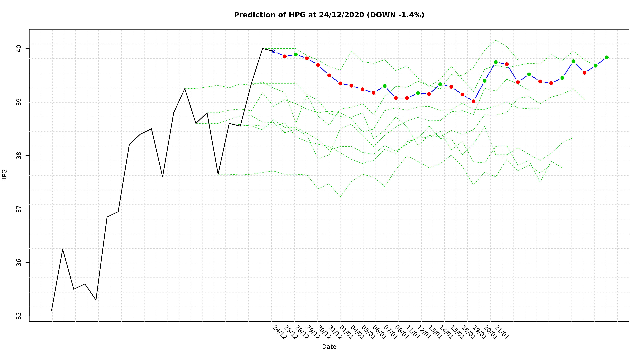Click the '37' y-axis tick label

pyautogui.click(x=19, y=209)
